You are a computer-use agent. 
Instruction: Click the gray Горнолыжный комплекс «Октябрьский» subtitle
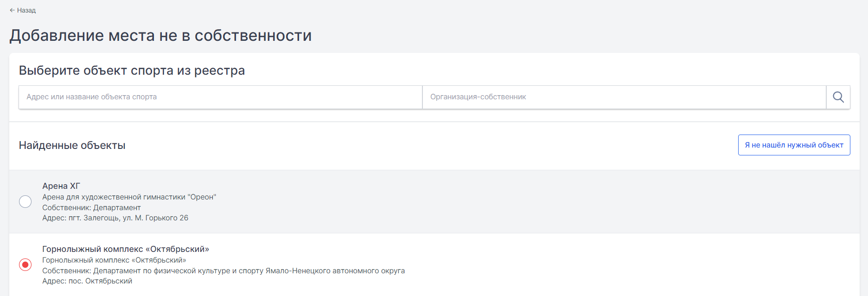click(114, 260)
